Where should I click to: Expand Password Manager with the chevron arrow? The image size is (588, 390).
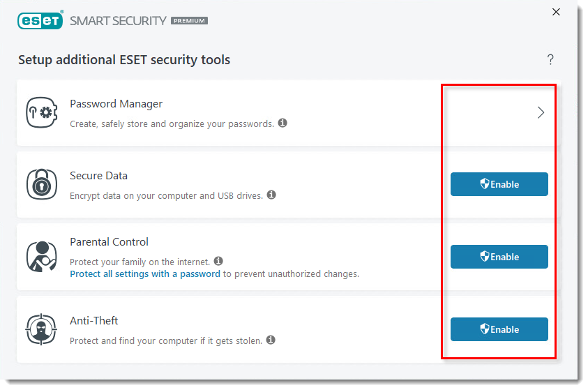coord(541,112)
